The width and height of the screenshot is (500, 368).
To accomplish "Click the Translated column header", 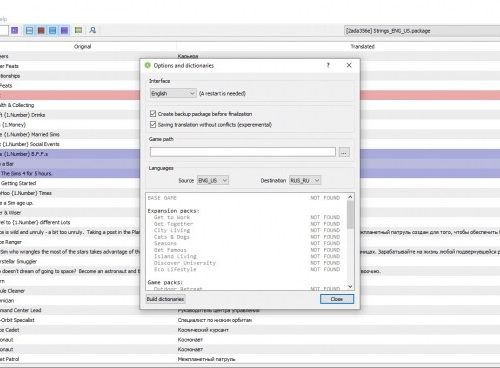I will coord(362,46).
